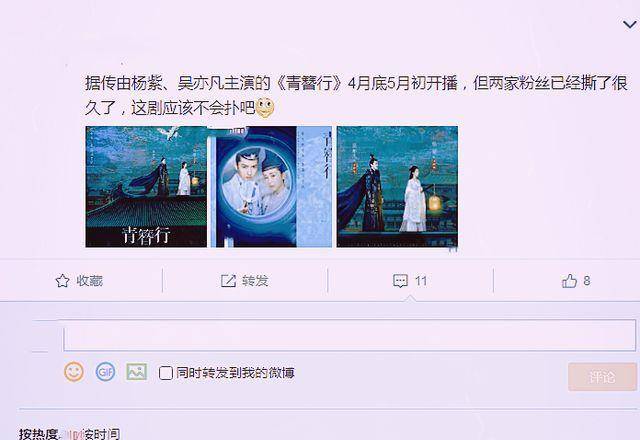Viewport: 640px width, 440px height.
Task: Click inside the comment text box
Action: (349, 335)
